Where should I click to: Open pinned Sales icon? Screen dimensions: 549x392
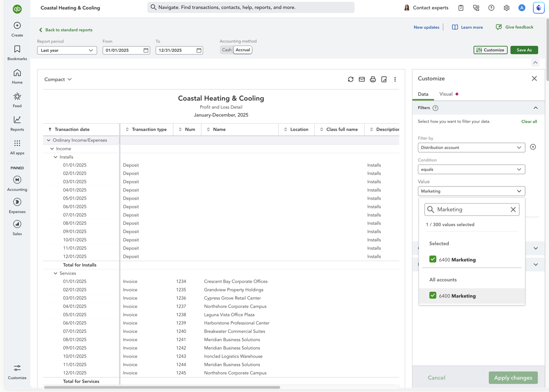[x=17, y=224]
